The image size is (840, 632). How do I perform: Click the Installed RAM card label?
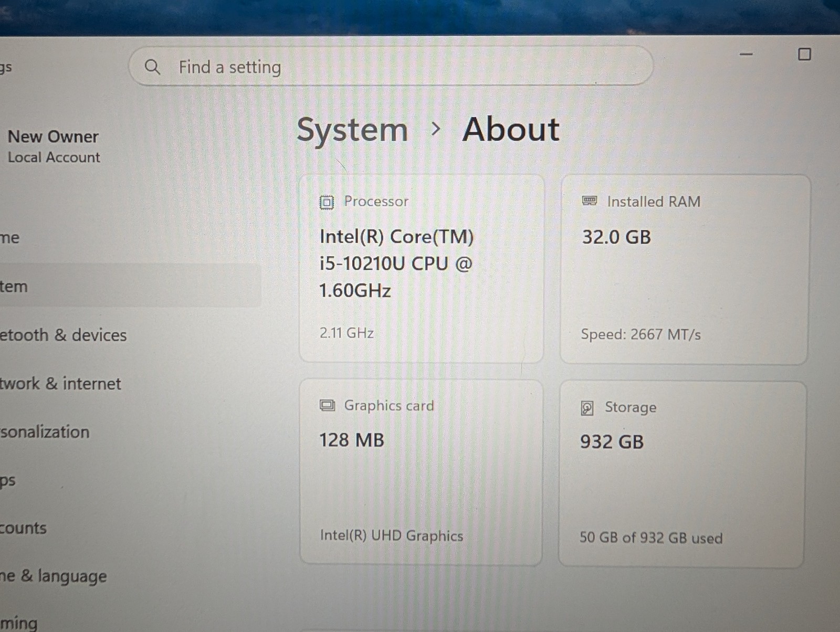pos(654,202)
